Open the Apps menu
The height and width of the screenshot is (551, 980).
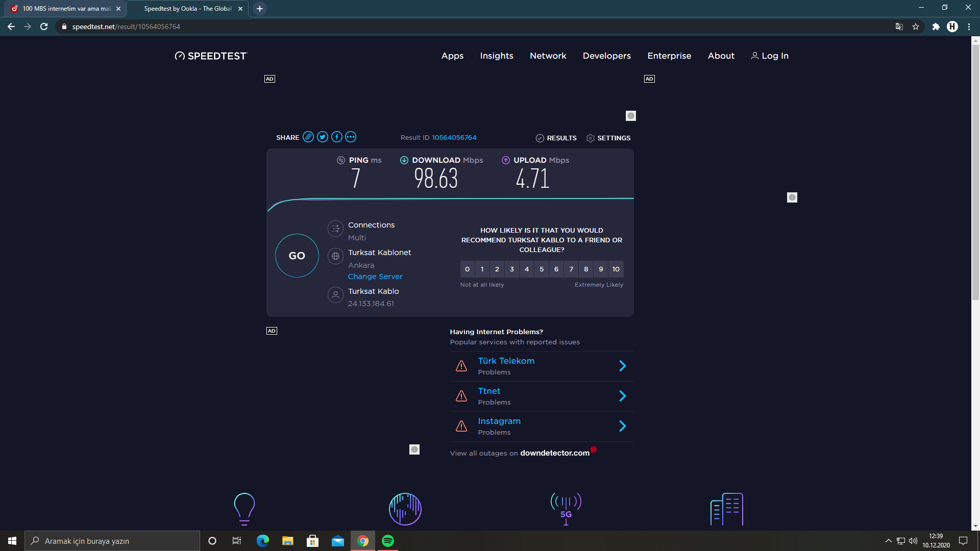coord(452,56)
